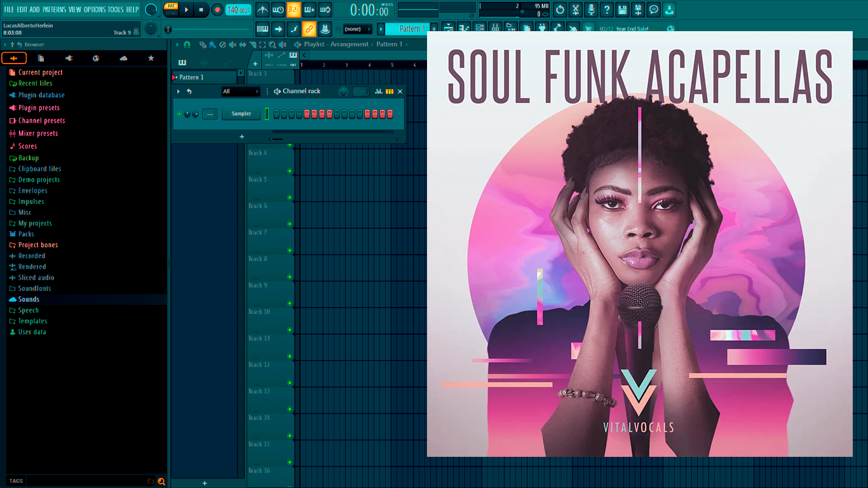Open the ADD menu
Screen dimensions: 868x488
(34, 10)
